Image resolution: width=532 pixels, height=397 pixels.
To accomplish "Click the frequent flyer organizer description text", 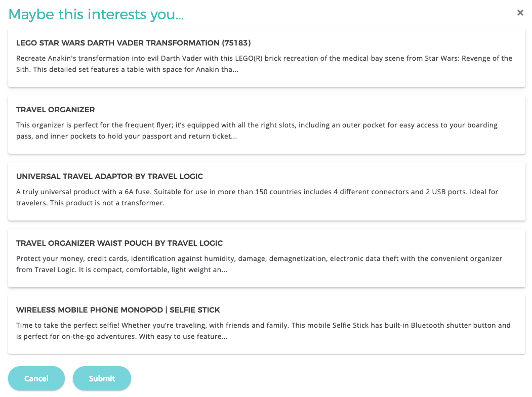I will click(x=256, y=130).
